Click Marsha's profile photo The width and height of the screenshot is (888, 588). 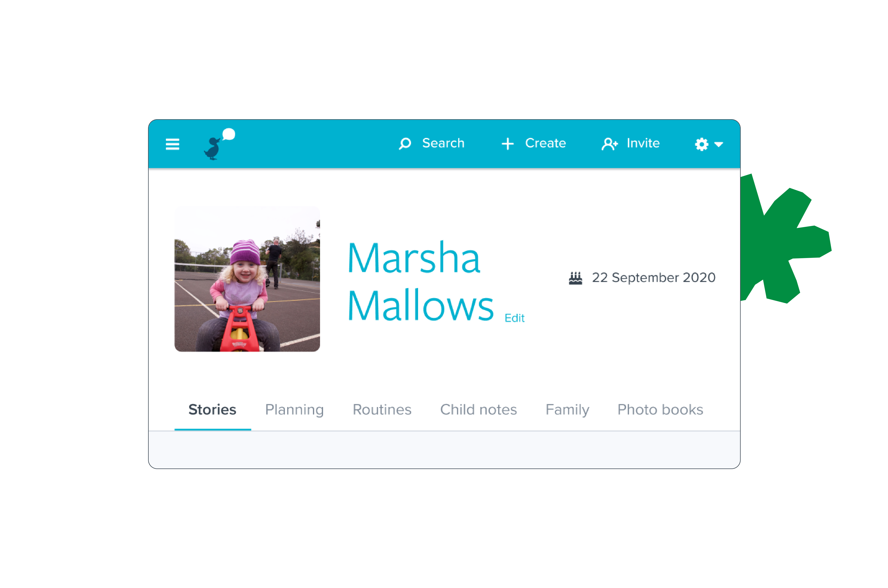(x=247, y=279)
